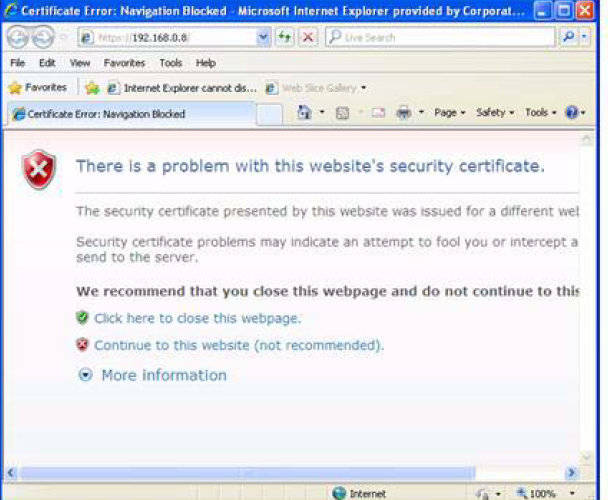Click vertical scrollbar down arrow

(x=586, y=456)
